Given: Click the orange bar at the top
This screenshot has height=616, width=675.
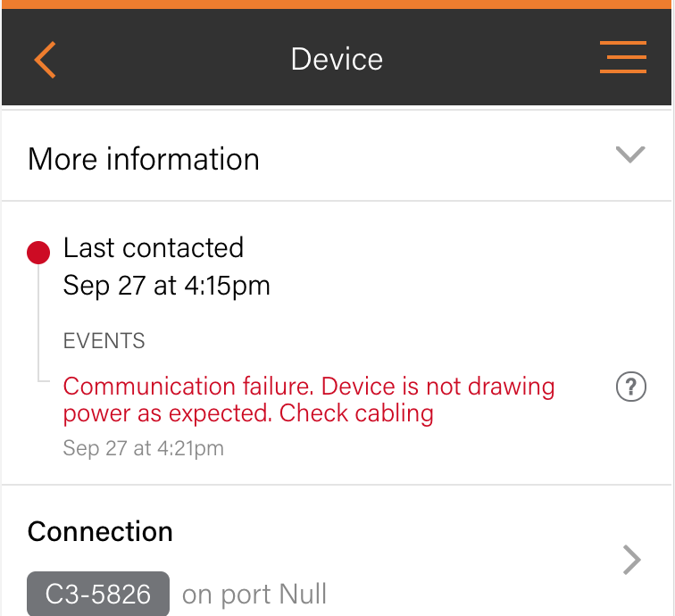Looking at the screenshot, I should click(337, 4).
